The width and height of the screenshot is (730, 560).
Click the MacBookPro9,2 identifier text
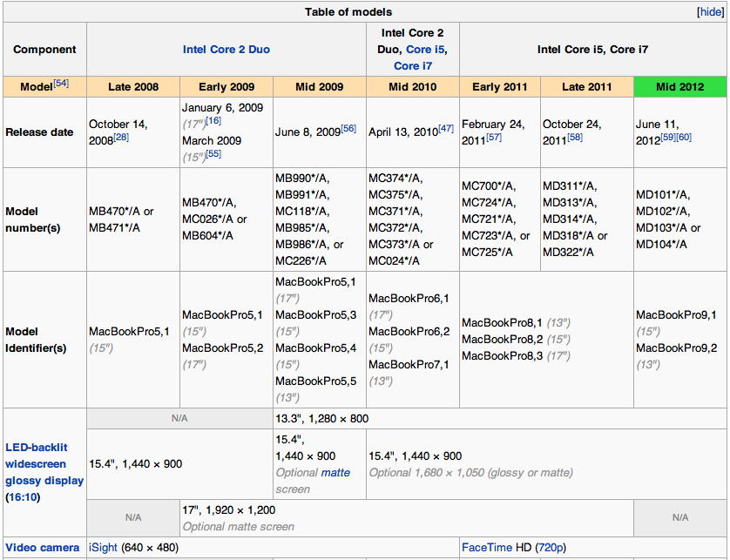677,347
